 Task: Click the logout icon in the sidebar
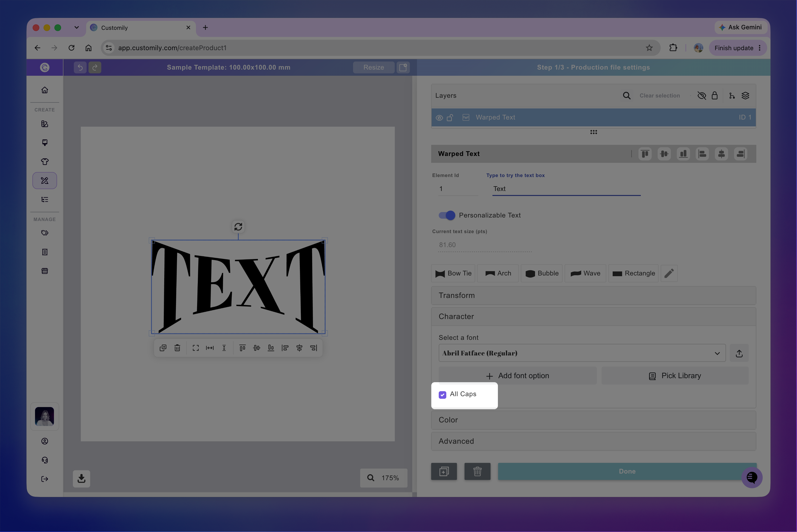tap(45, 479)
